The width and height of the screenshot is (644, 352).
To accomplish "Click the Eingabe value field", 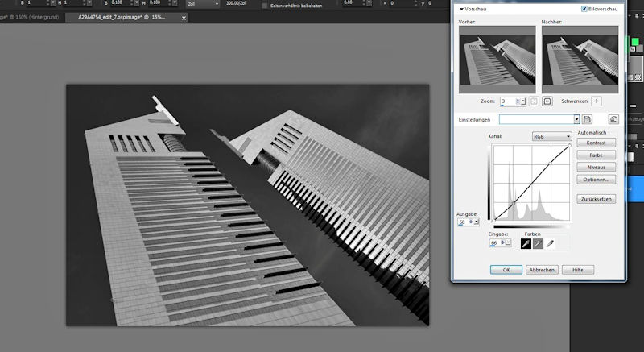I will tap(494, 242).
